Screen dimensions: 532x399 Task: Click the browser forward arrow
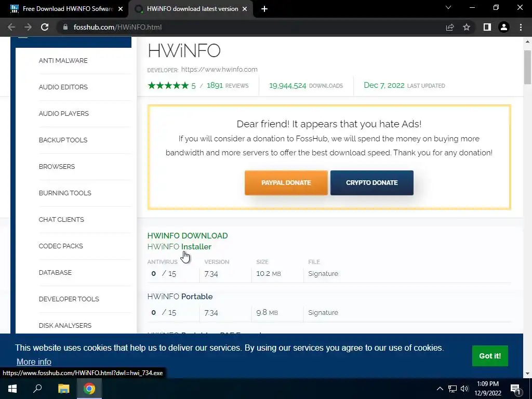28,27
